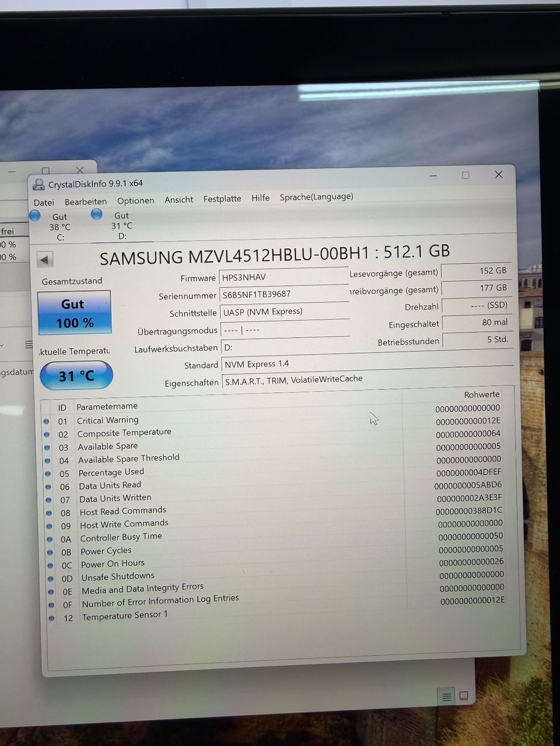This screenshot has width=560, height=746.
Task: Click the status dot beside Temperature Sensor 1
Action: coord(52,618)
